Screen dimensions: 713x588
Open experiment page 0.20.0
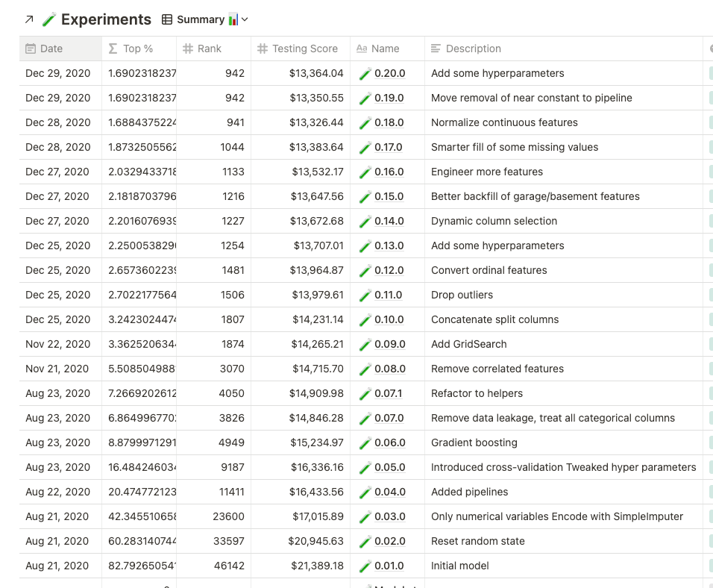(x=390, y=73)
